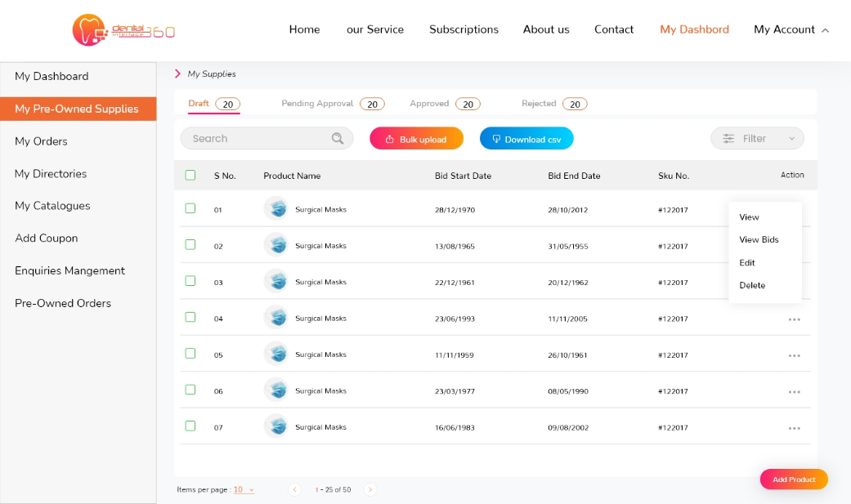Click Surgical Masks thumbnail in row 01
This screenshot has height=504, width=851.
[276, 209]
